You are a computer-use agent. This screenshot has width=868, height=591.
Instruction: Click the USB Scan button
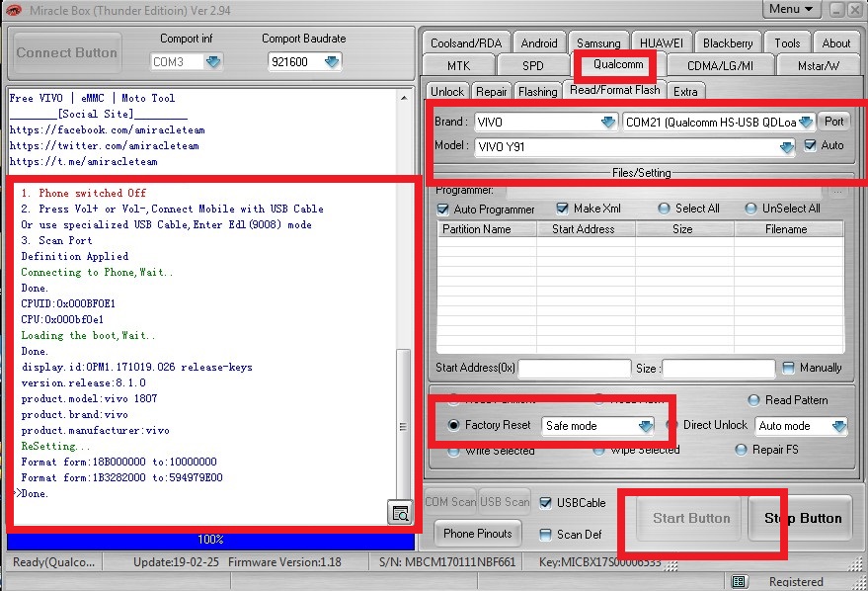click(505, 502)
